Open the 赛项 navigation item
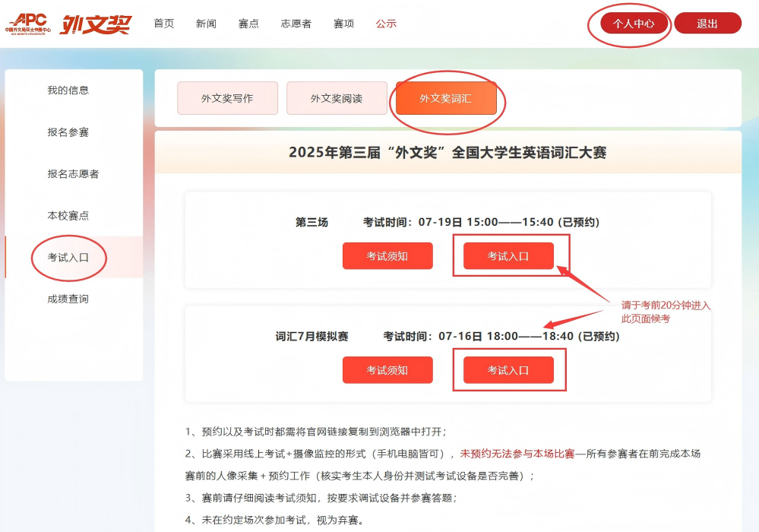759x532 pixels. tap(343, 24)
